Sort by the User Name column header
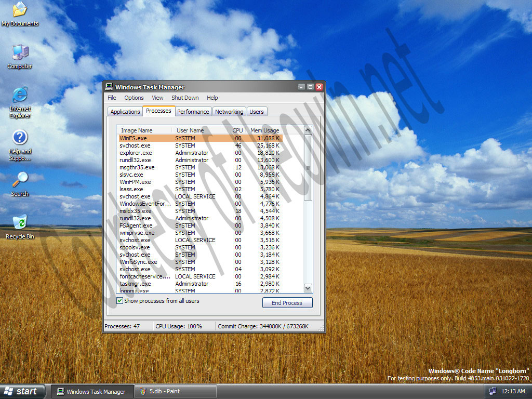Screen dimensions: 532x399 coord(199,130)
